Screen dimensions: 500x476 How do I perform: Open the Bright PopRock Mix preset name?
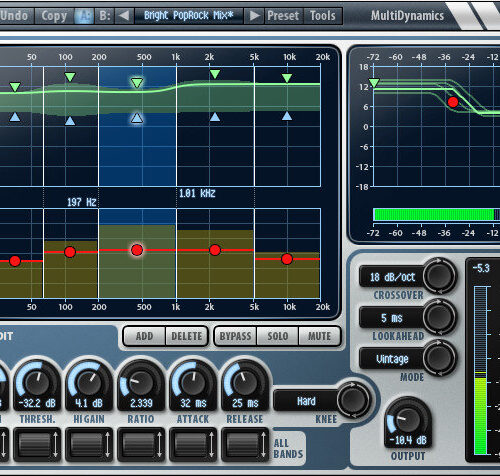point(189,16)
